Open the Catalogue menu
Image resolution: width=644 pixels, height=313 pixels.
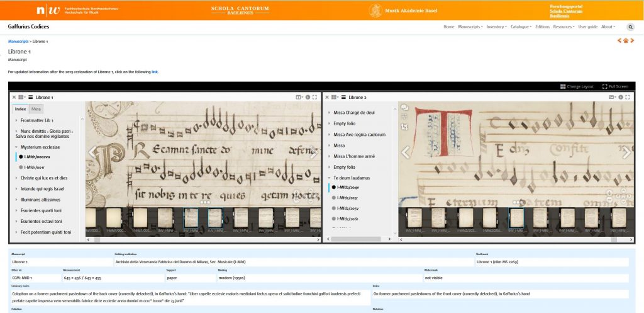[x=521, y=27]
